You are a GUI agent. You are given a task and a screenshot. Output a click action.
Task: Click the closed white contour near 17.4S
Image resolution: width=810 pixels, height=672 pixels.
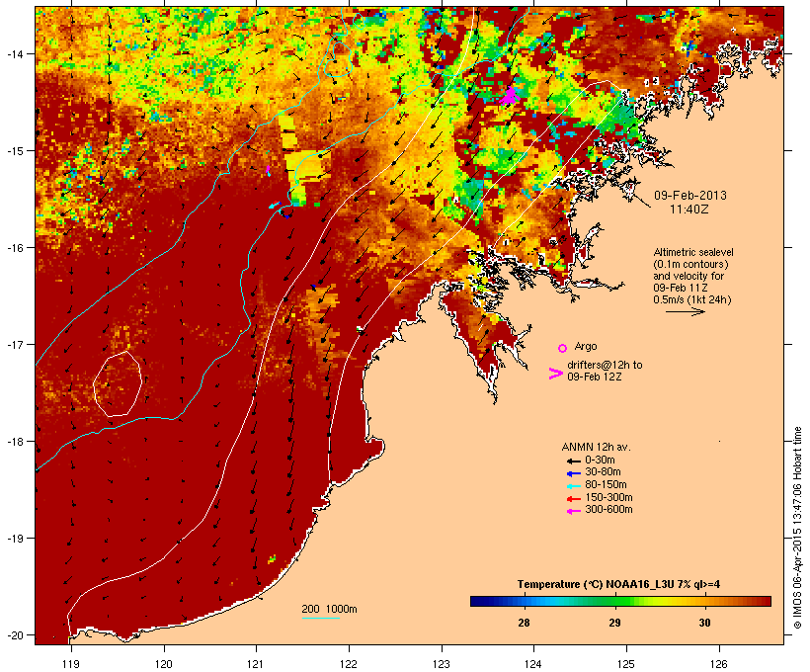click(x=118, y=383)
